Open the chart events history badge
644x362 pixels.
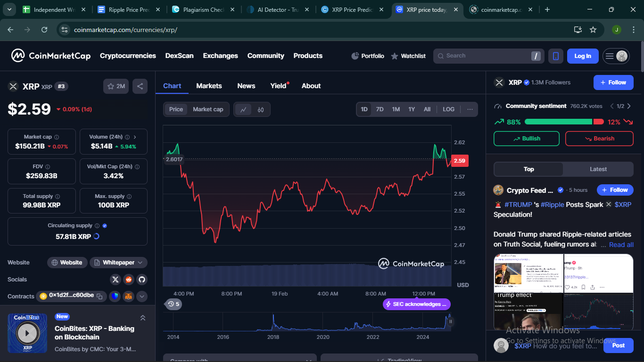pyautogui.click(x=173, y=304)
